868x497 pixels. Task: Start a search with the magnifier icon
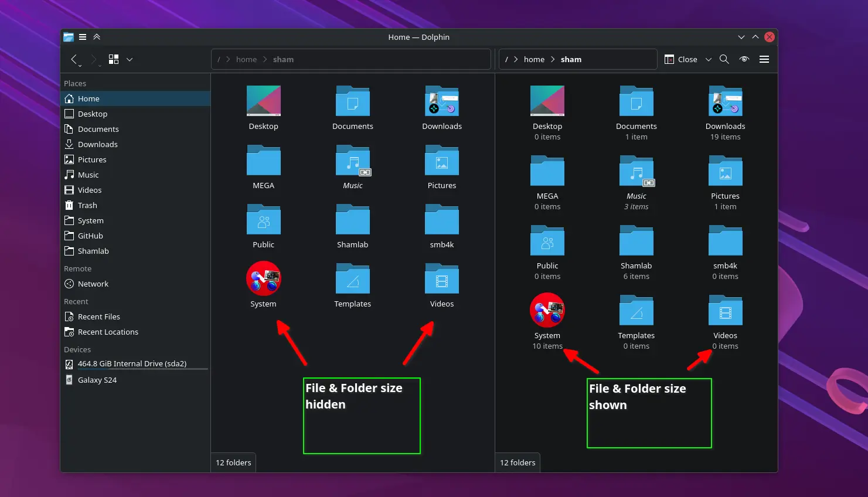coord(724,59)
